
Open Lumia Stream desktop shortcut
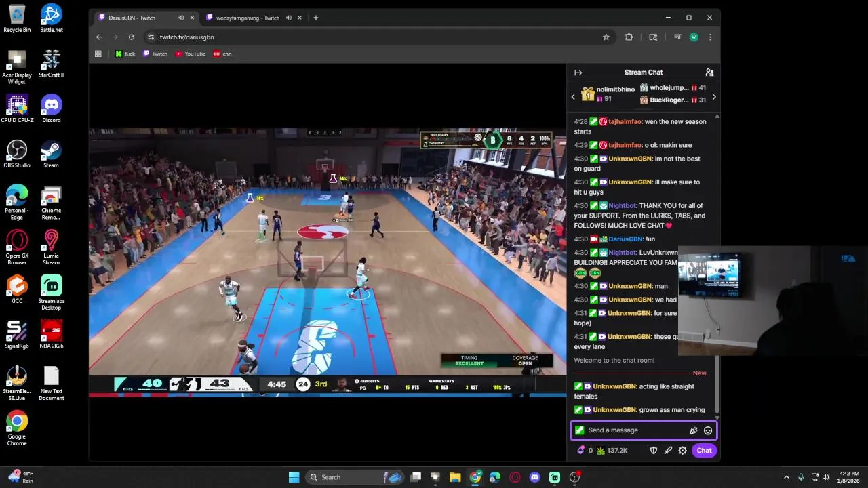click(x=52, y=248)
